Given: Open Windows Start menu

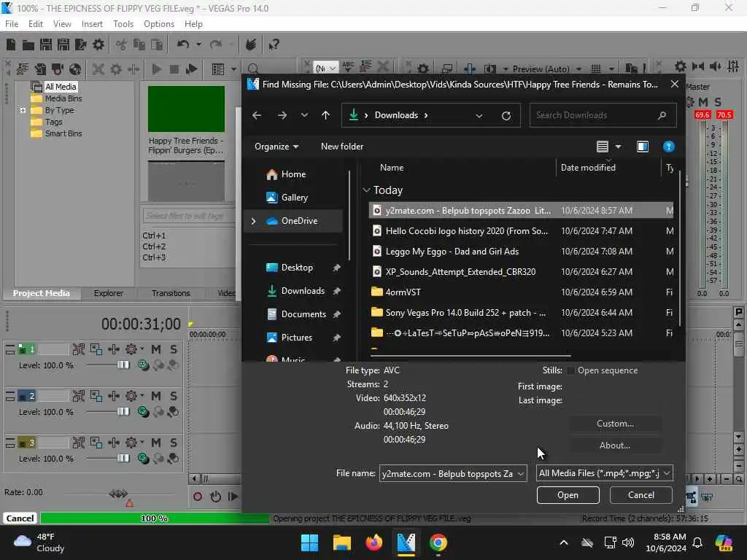Looking at the screenshot, I should coord(309,542).
